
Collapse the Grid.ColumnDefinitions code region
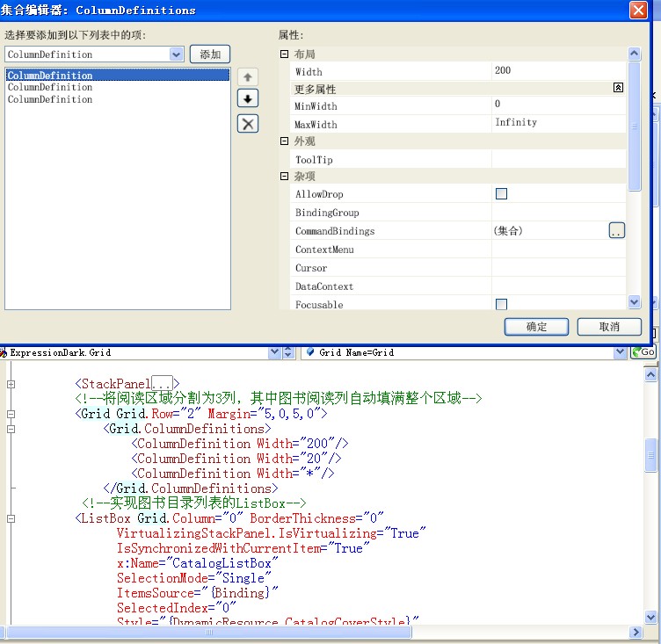click(x=11, y=429)
